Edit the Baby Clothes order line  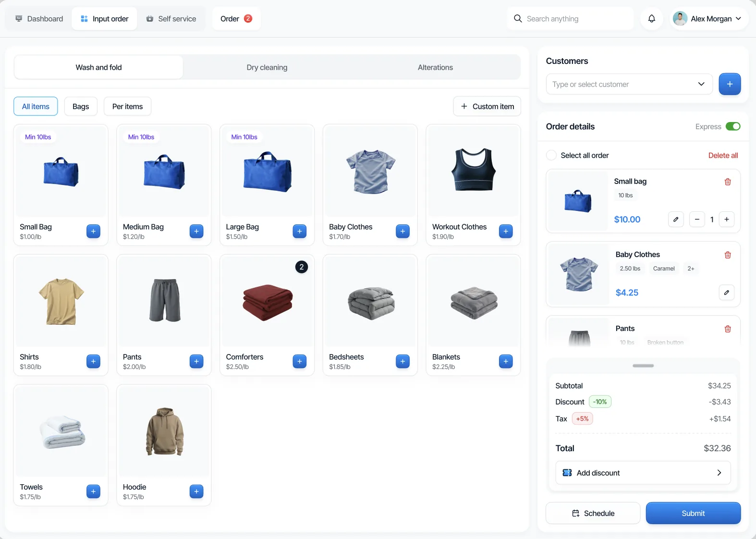(727, 293)
